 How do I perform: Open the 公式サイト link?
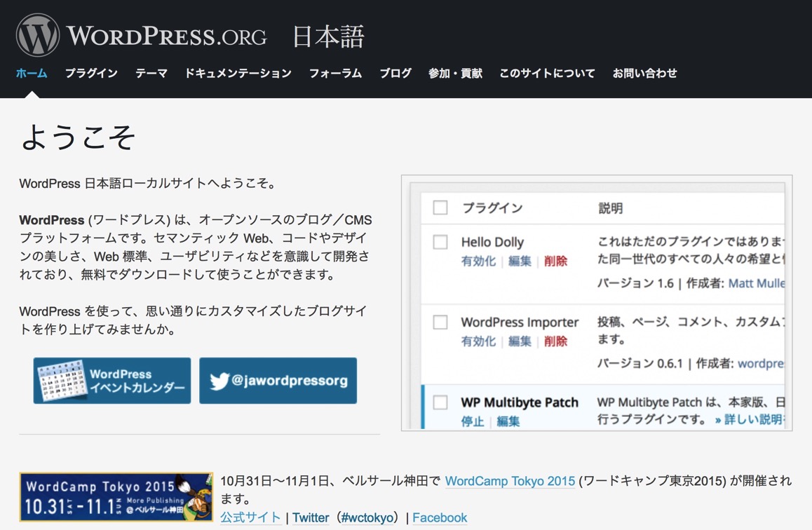250,517
